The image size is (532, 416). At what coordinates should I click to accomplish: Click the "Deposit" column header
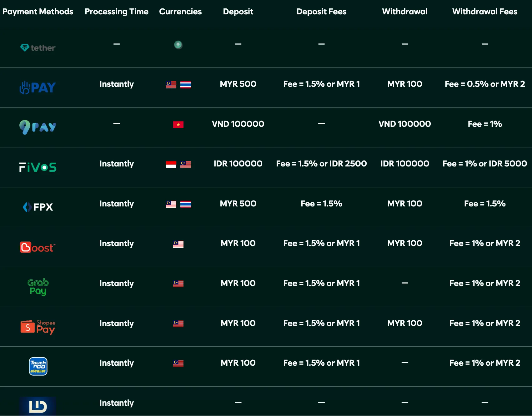click(x=238, y=12)
